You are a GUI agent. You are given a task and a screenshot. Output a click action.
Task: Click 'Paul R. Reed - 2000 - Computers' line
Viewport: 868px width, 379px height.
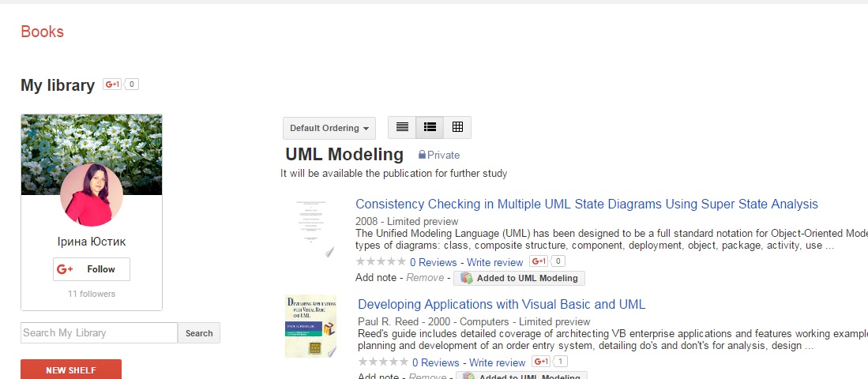(474, 321)
